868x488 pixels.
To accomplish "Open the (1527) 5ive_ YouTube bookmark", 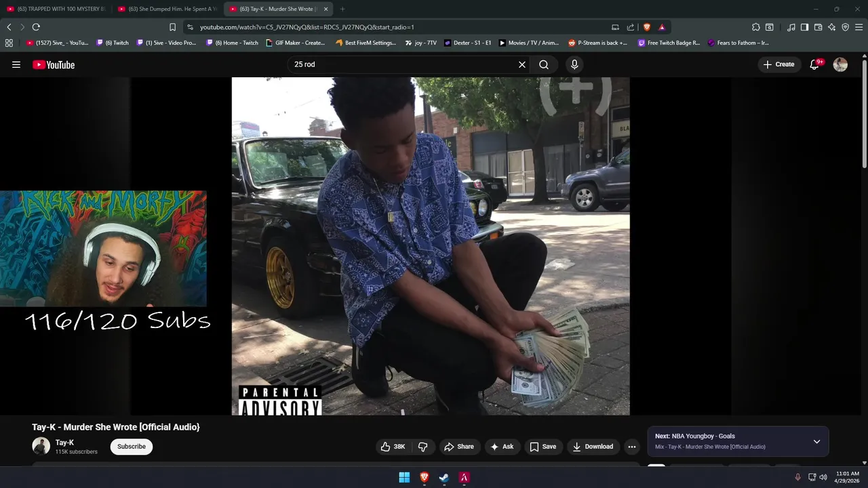I will pyautogui.click(x=58, y=43).
